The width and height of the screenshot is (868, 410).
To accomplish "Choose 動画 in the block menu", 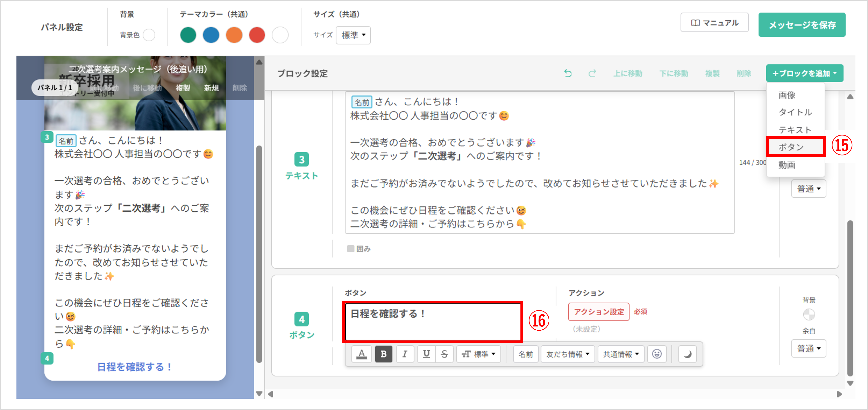I will (787, 165).
